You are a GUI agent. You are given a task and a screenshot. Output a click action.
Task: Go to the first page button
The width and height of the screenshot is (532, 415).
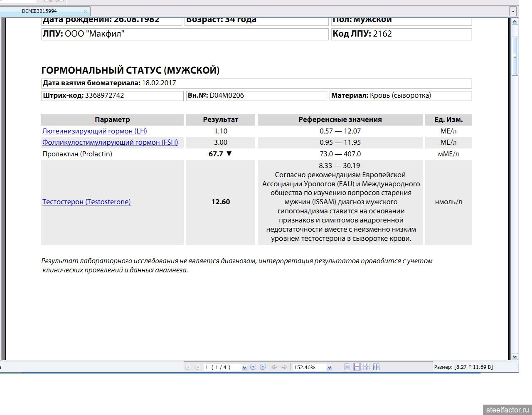188,367
